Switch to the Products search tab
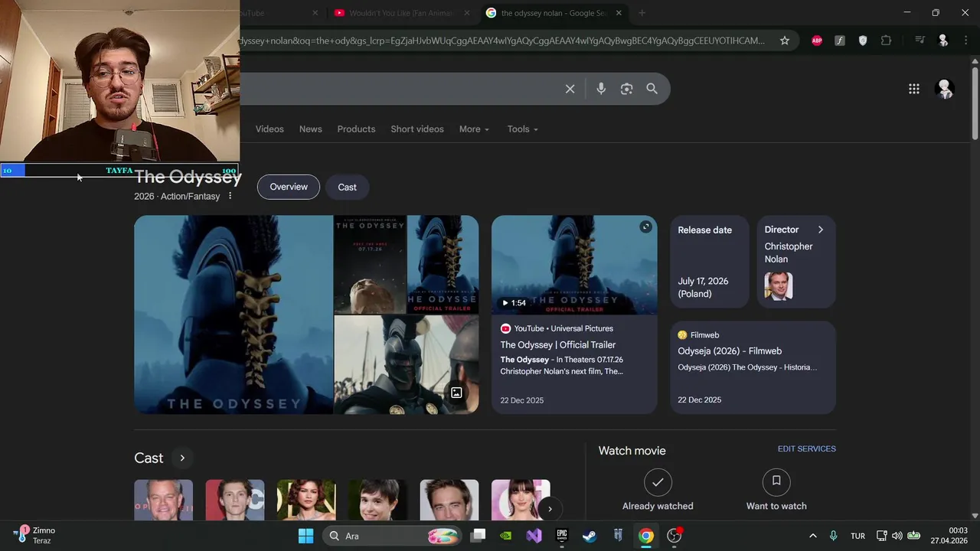 pyautogui.click(x=356, y=129)
